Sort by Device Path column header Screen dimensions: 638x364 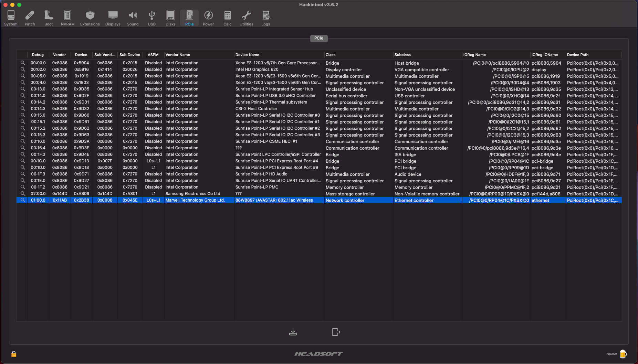tap(594, 55)
